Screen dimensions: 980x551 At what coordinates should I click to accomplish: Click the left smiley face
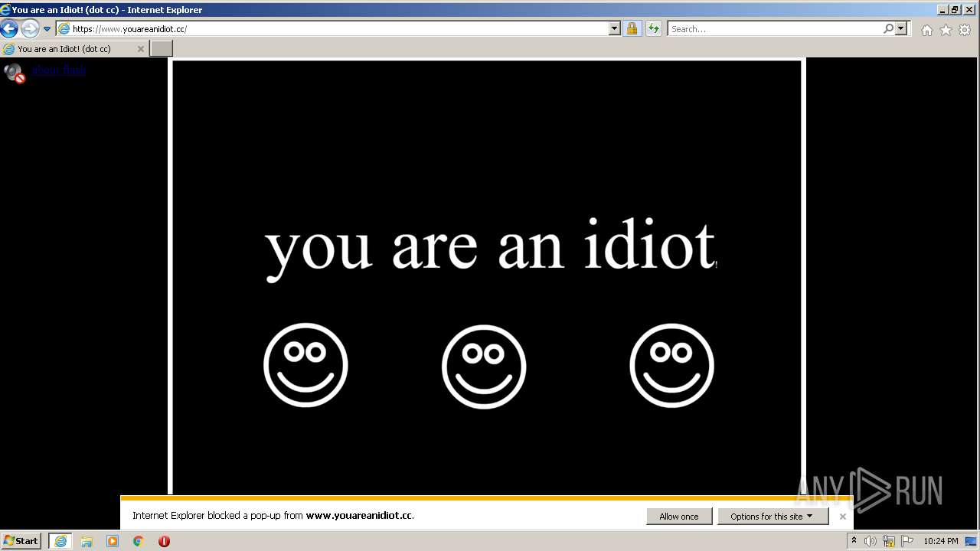pyautogui.click(x=305, y=365)
